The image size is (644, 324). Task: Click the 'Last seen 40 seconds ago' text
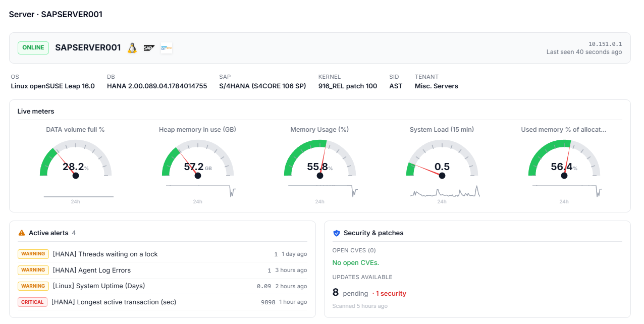click(584, 52)
